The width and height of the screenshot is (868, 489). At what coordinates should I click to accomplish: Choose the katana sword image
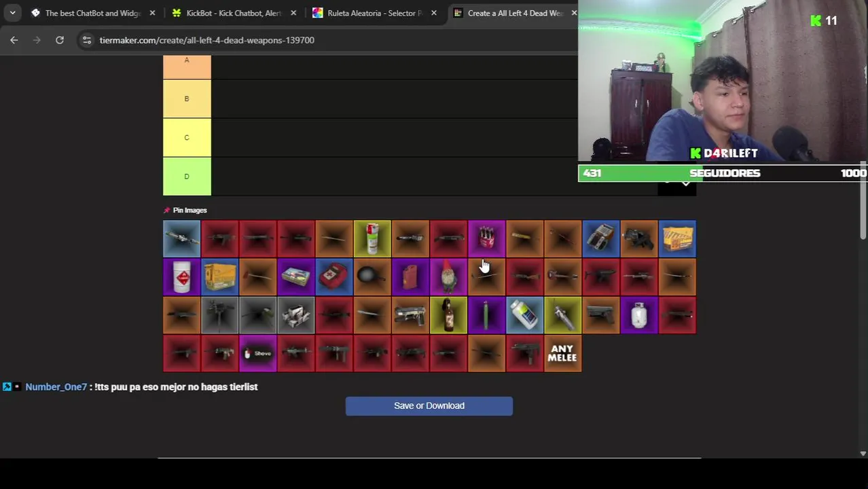[676, 277]
